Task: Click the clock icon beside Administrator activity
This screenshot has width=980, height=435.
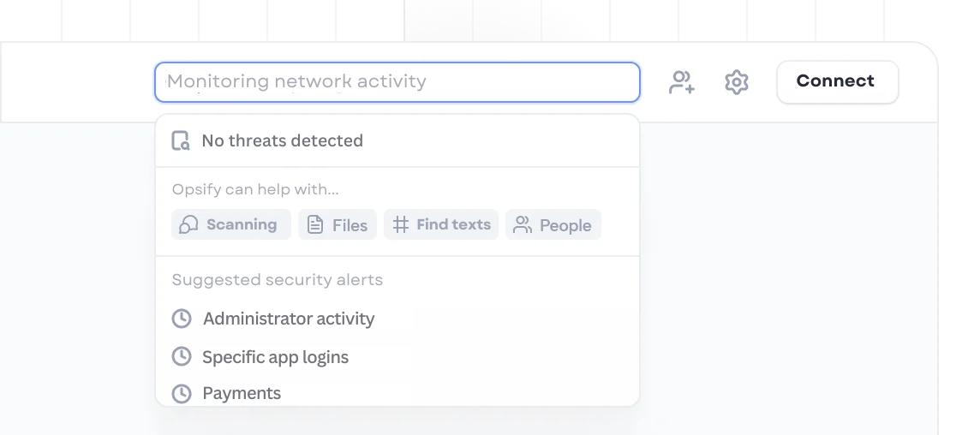Action: coord(182,319)
